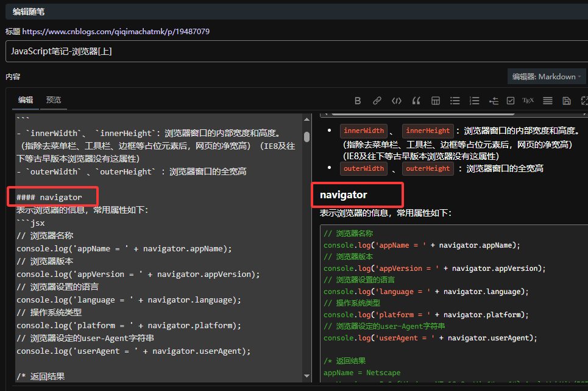Open the editor type Markdown dropdown
This screenshot has height=391, width=588.
pos(547,76)
